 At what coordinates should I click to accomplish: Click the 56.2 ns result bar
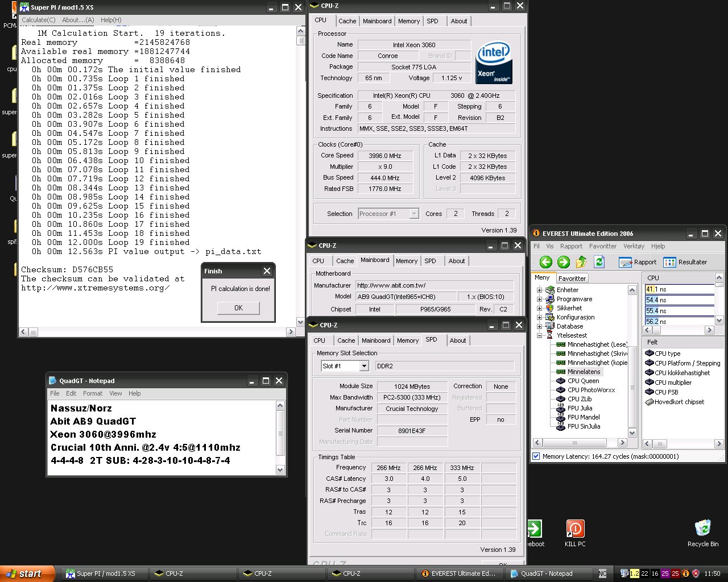tap(679, 321)
